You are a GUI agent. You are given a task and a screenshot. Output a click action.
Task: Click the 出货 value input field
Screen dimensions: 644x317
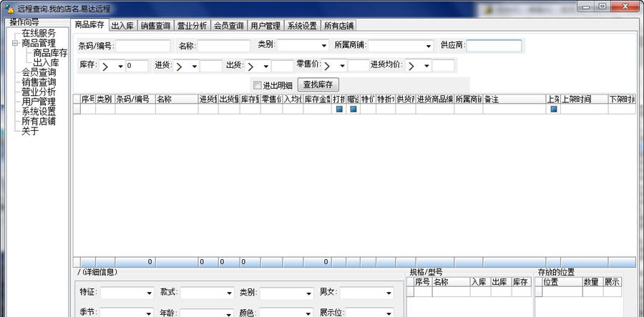point(283,66)
